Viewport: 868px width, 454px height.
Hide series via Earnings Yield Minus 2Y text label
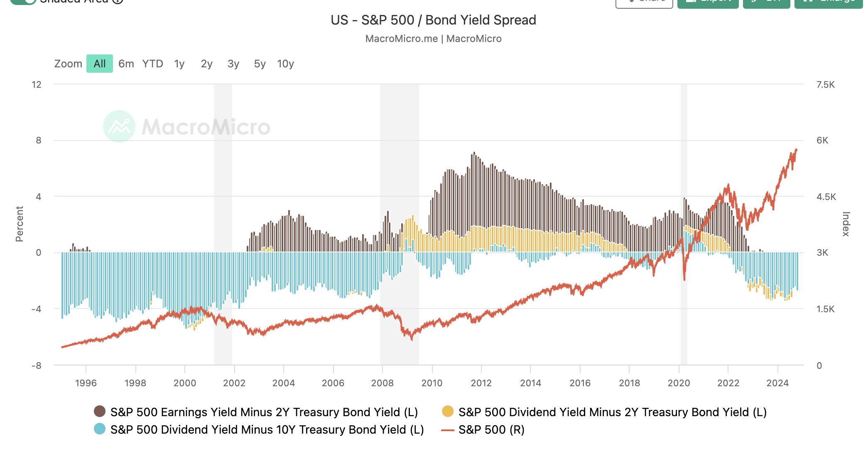(x=264, y=412)
